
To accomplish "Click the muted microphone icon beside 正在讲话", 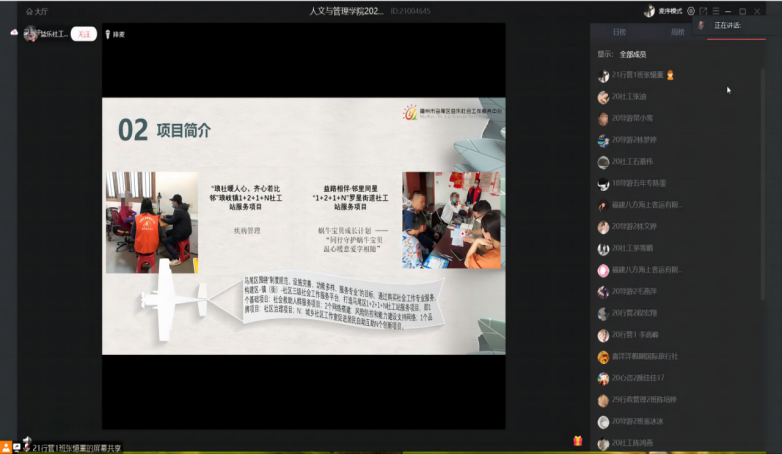I will 701,25.
